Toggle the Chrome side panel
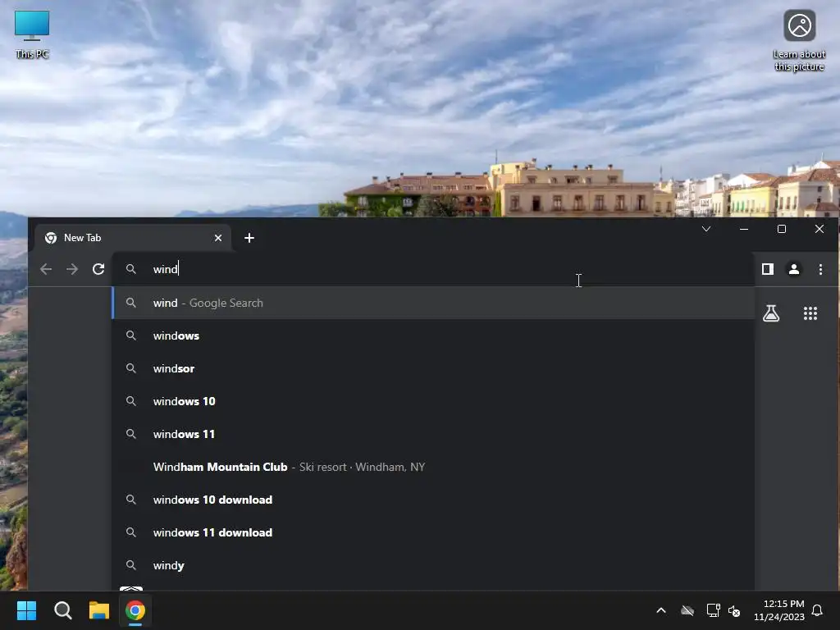Screen dimensions: 840x630 click(x=768, y=269)
